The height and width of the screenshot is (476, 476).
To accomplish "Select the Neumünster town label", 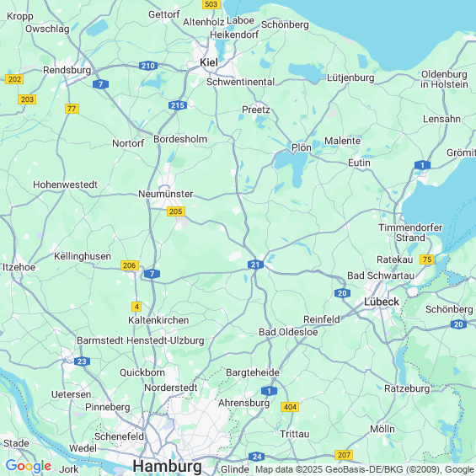I will point(166,194).
